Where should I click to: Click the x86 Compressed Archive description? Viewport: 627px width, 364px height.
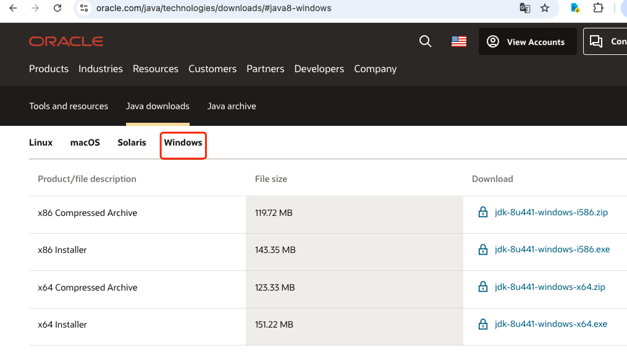88,213
